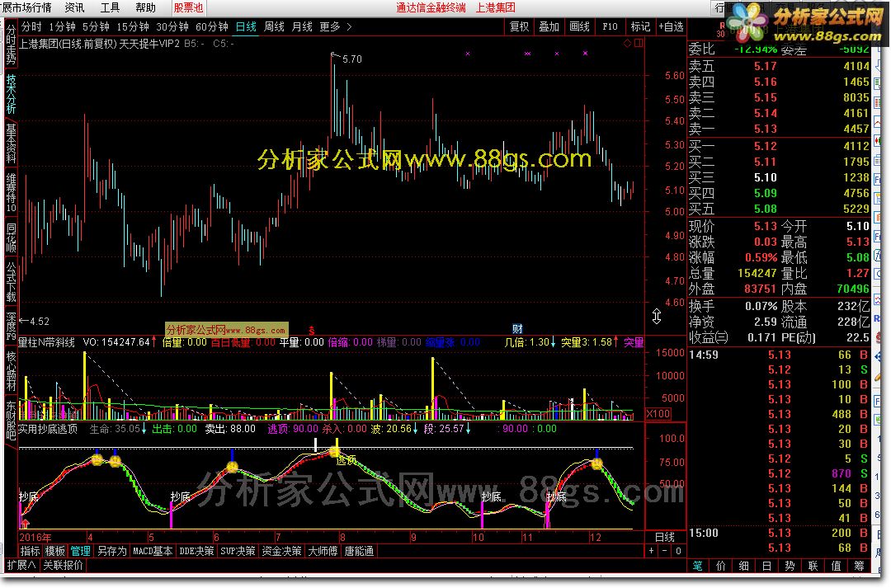The width and height of the screenshot is (891, 588).
Task: Click the 财 finance marker on chart
Action: pos(517,328)
